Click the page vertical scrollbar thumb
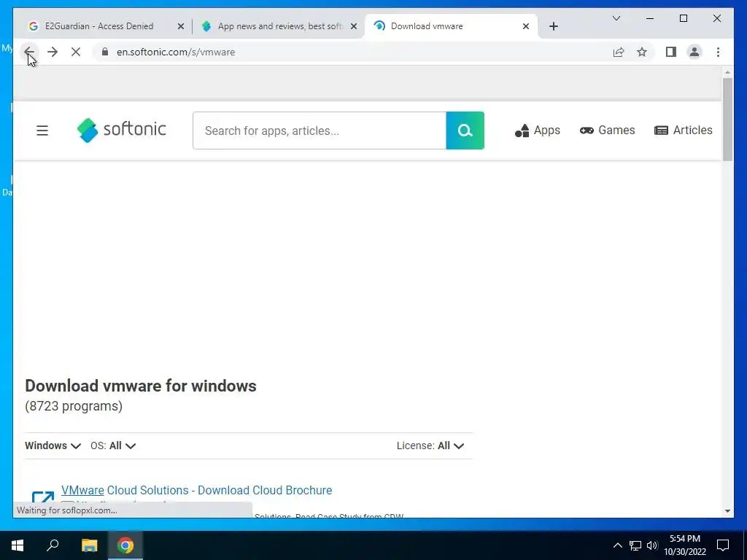 (x=727, y=119)
